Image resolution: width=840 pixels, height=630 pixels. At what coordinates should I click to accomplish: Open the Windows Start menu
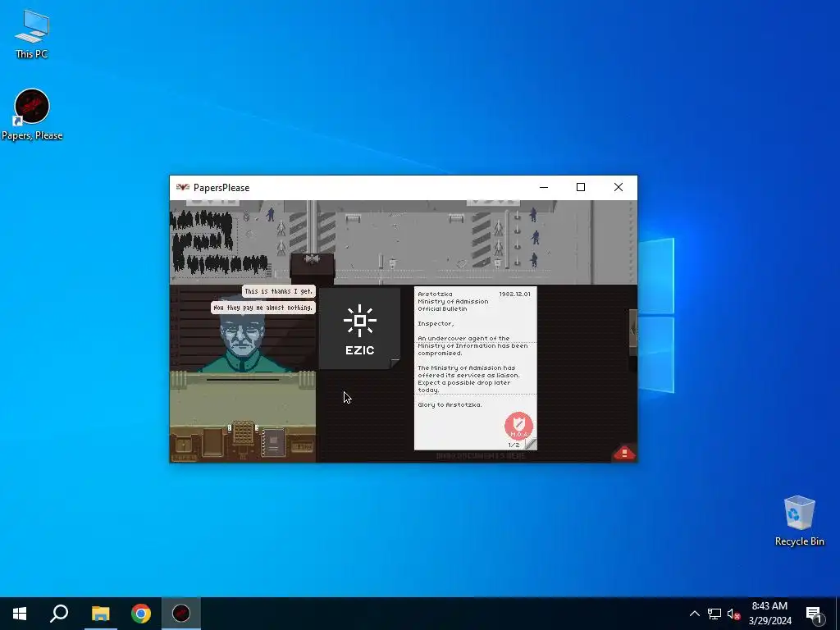click(x=20, y=614)
